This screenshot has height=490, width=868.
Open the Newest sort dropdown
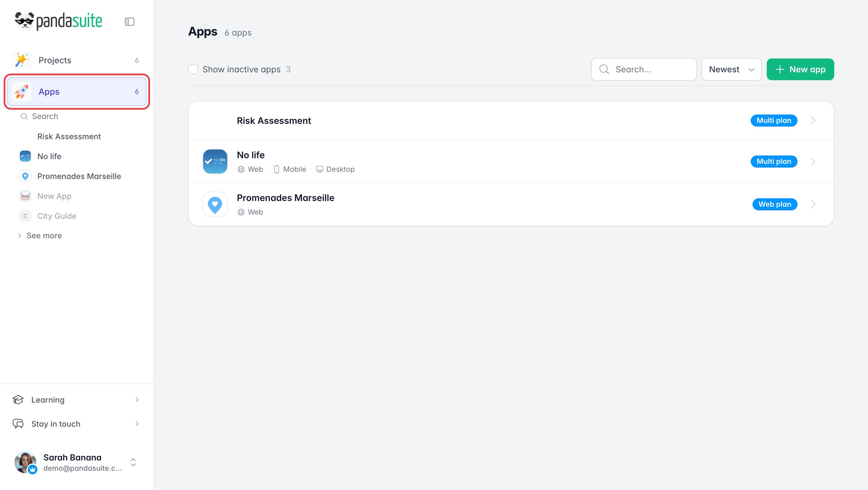pyautogui.click(x=731, y=69)
